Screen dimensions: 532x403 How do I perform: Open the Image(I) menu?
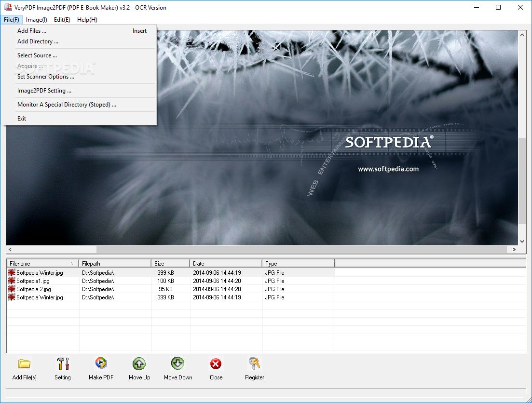pos(37,20)
